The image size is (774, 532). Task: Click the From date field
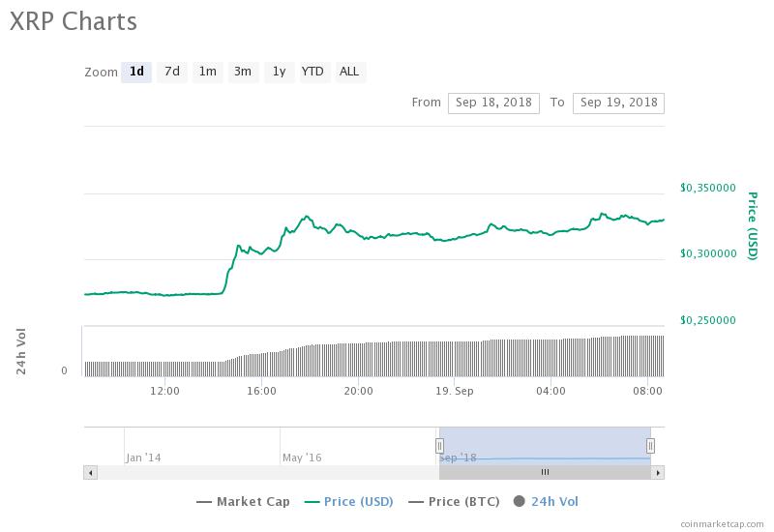click(492, 103)
